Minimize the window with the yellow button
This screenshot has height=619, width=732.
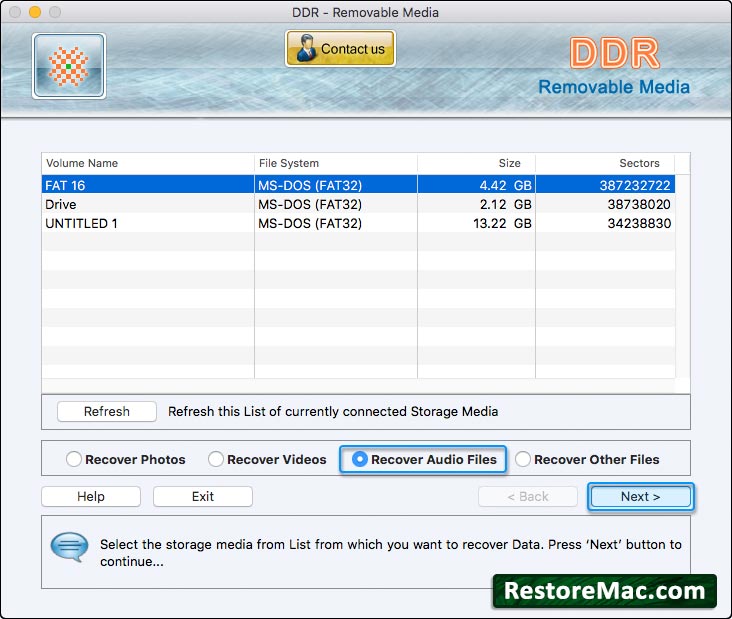click(x=35, y=12)
